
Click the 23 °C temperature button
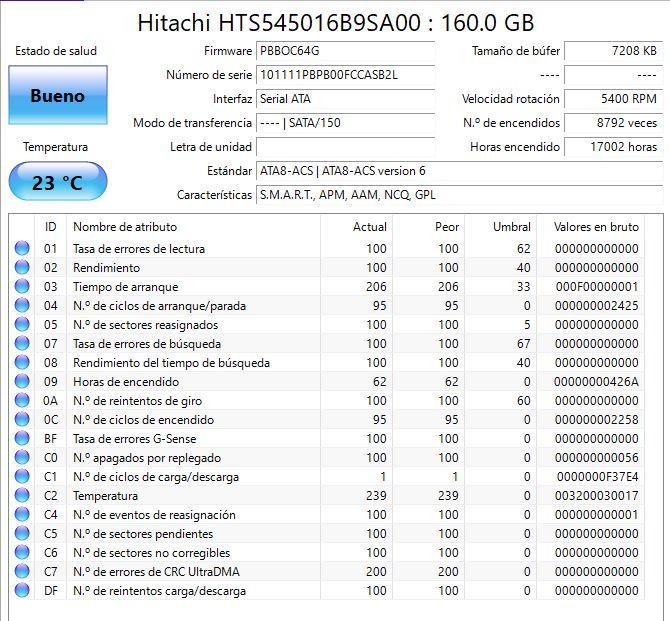coord(58,182)
